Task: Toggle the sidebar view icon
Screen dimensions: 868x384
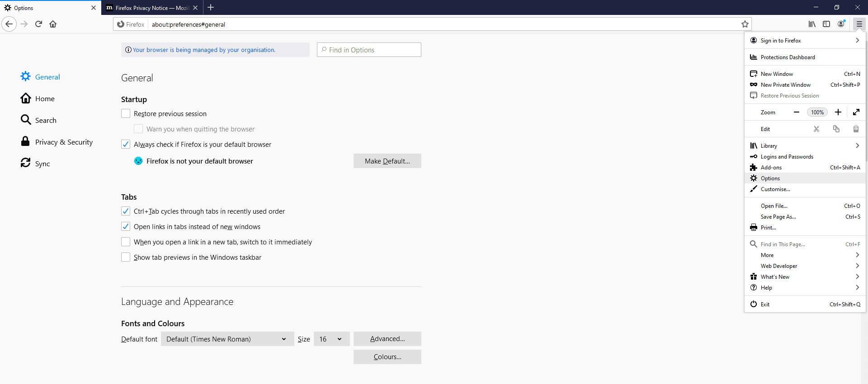Action: [826, 24]
